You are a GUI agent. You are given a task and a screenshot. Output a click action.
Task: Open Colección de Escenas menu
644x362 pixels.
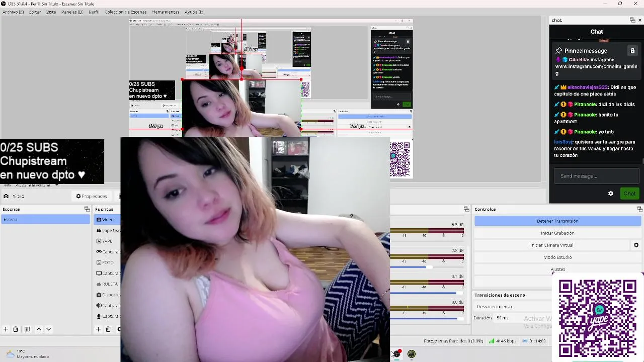126,12
